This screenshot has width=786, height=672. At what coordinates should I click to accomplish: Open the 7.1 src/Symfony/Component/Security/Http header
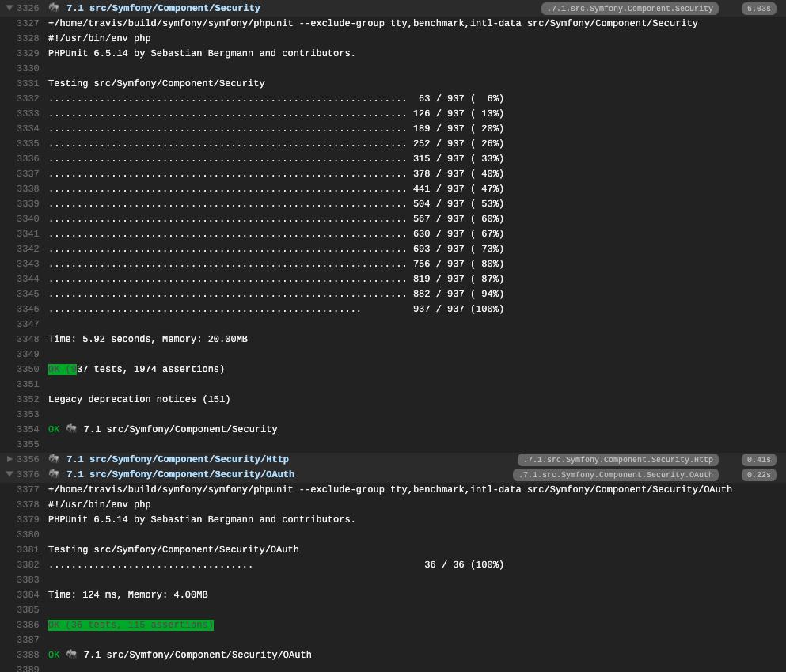tap(177, 459)
